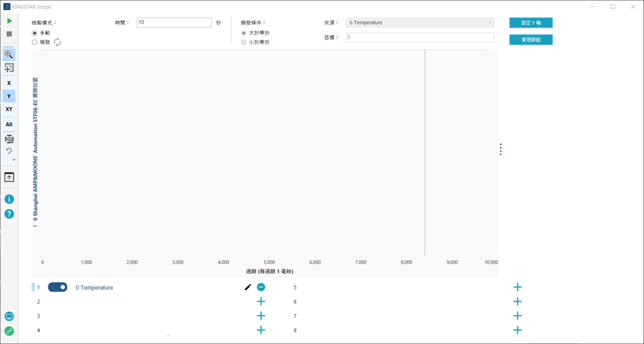The width and height of the screenshot is (644, 344).
Task: Click the 管理群組 button
Action: pos(530,40)
